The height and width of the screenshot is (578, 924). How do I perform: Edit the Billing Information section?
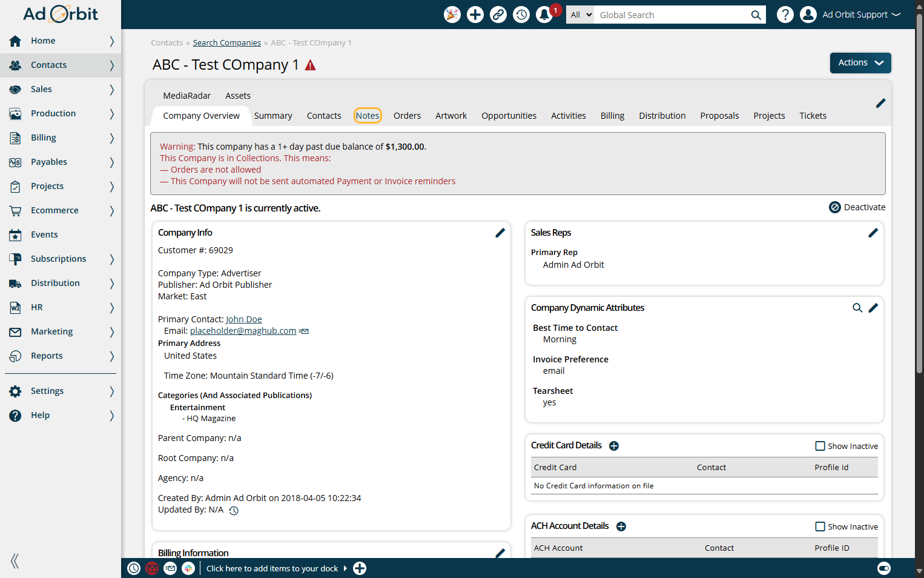click(500, 553)
